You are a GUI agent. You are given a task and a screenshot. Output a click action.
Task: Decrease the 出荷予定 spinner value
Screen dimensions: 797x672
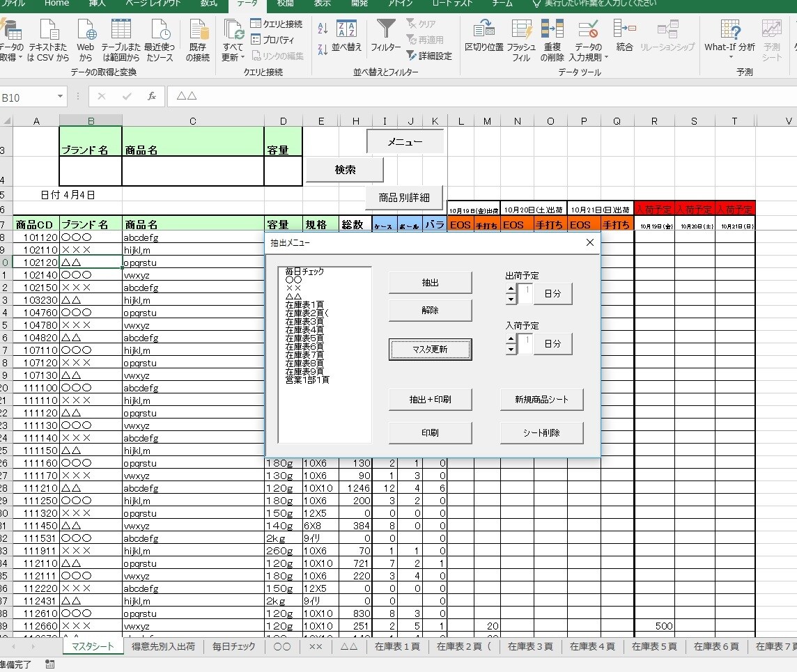pyautogui.click(x=511, y=299)
